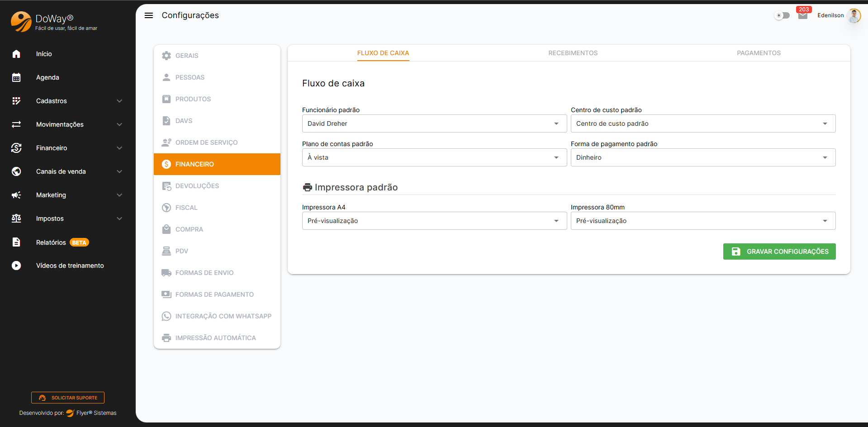Image resolution: width=868 pixels, height=427 pixels.
Task: Open the Formas de Envio truck icon
Action: pyautogui.click(x=166, y=273)
